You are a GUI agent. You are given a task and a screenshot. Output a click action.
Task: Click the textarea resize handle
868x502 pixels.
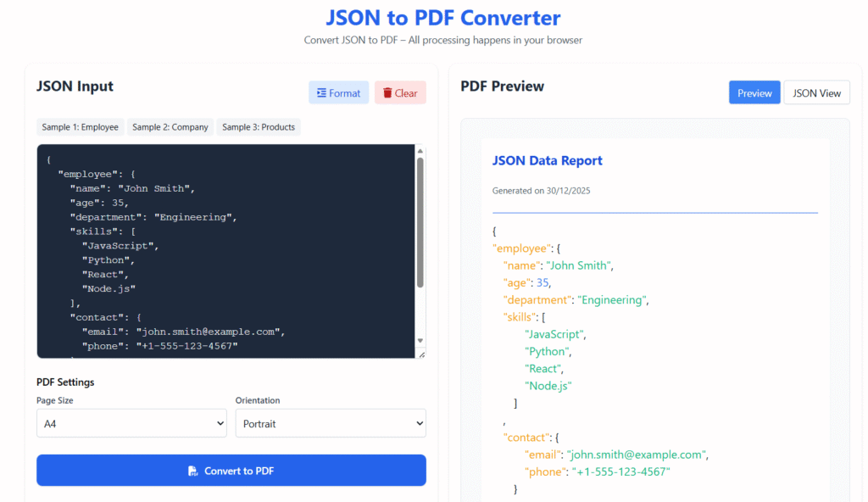[x=421, y=354]
